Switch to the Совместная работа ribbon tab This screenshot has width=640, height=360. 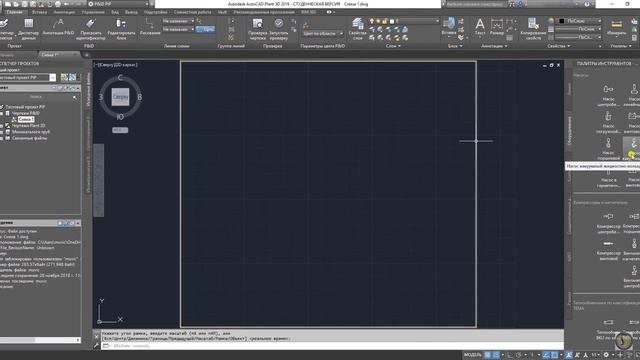[x=192, y=12]
